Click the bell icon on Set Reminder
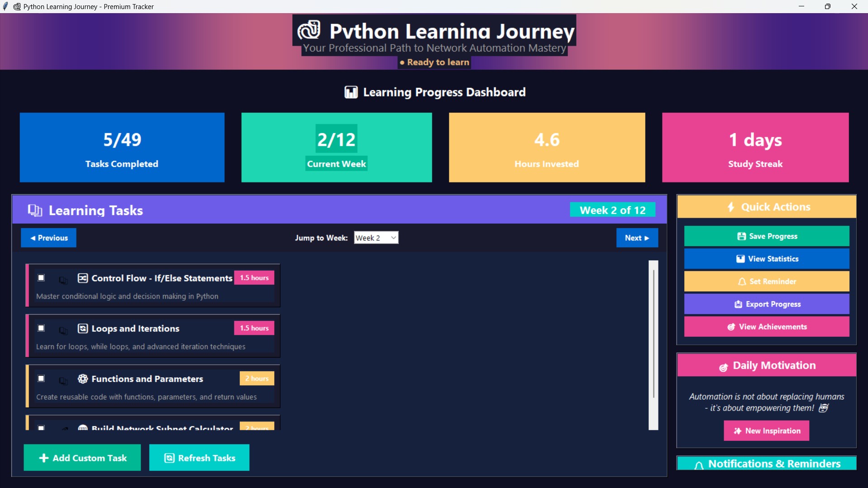Screen dimensions: 868x488 (742, 281)
